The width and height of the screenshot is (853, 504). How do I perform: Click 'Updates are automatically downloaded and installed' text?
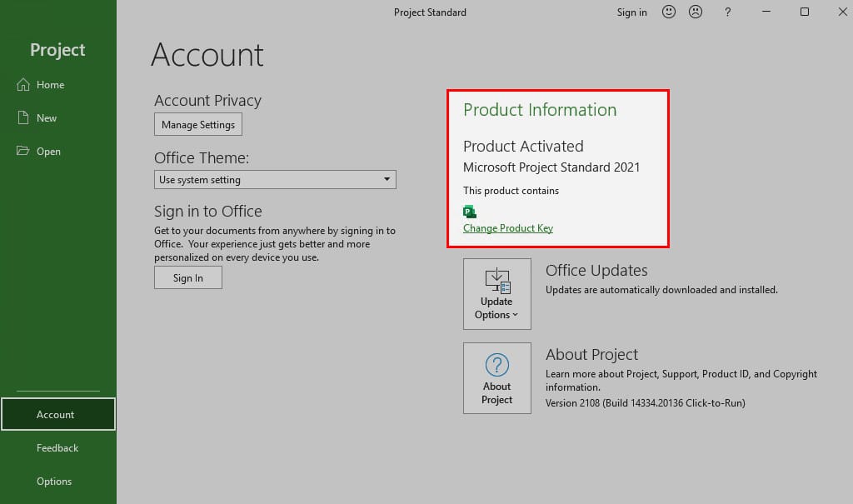click(661, 290)
